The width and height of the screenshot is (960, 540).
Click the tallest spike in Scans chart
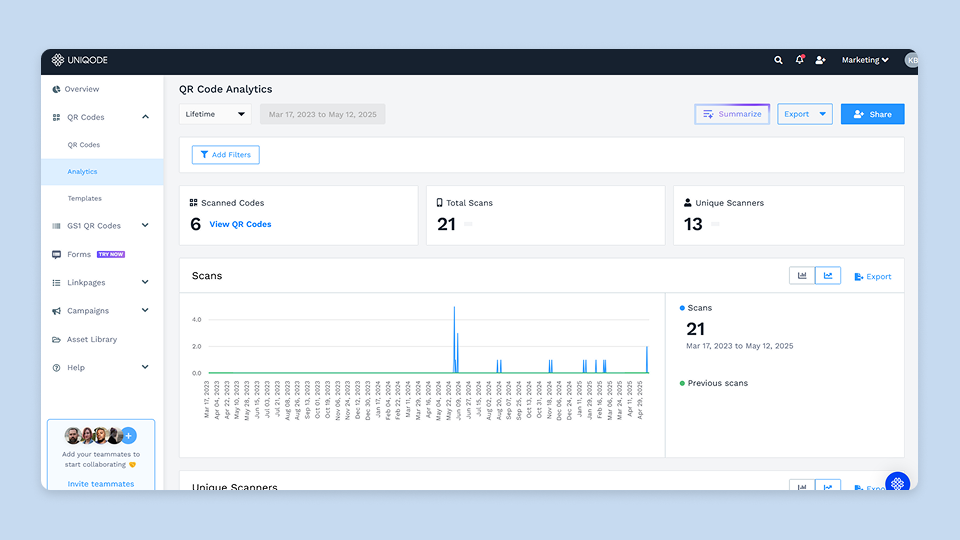[x=454, y=339]
